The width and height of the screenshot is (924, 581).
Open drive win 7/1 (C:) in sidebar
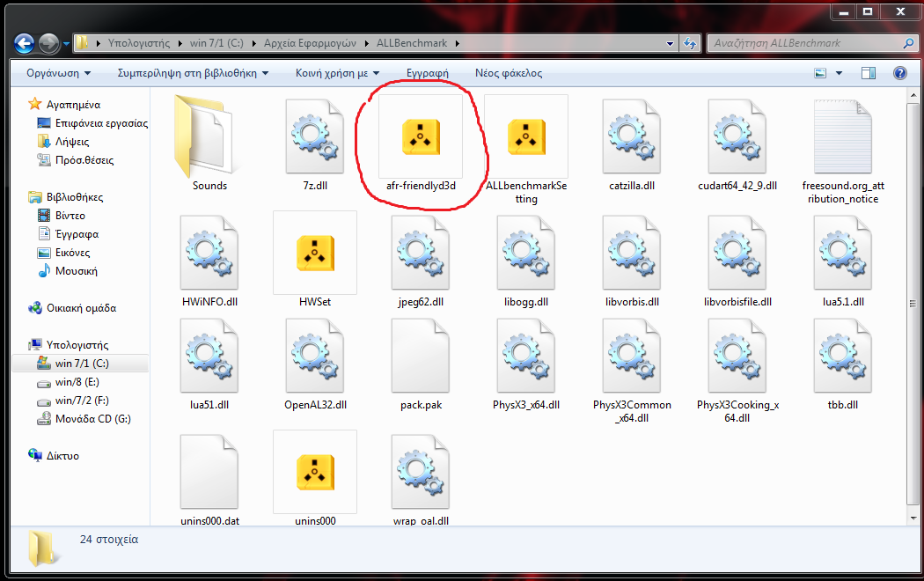coord(81,363)
